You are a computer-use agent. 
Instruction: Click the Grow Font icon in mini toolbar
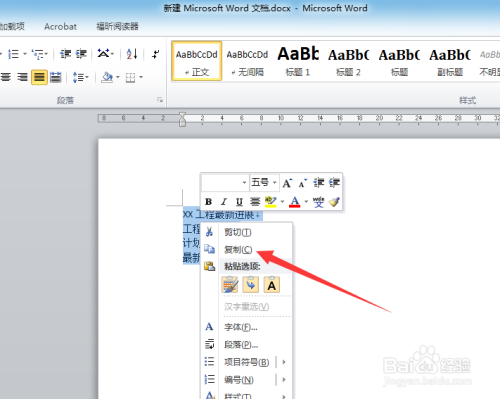(287, 183)
